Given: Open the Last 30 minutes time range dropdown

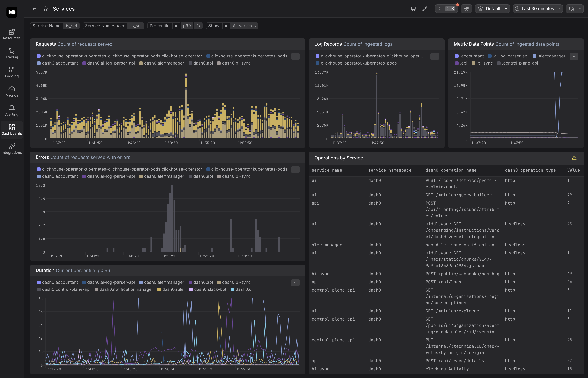Looking at the screenshot, I should coord(537,9).
